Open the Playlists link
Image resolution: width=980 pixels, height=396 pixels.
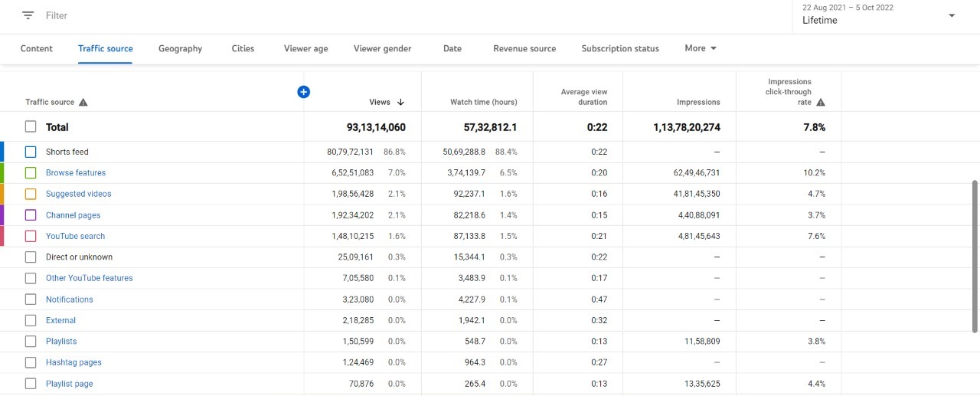coord(61,342)
